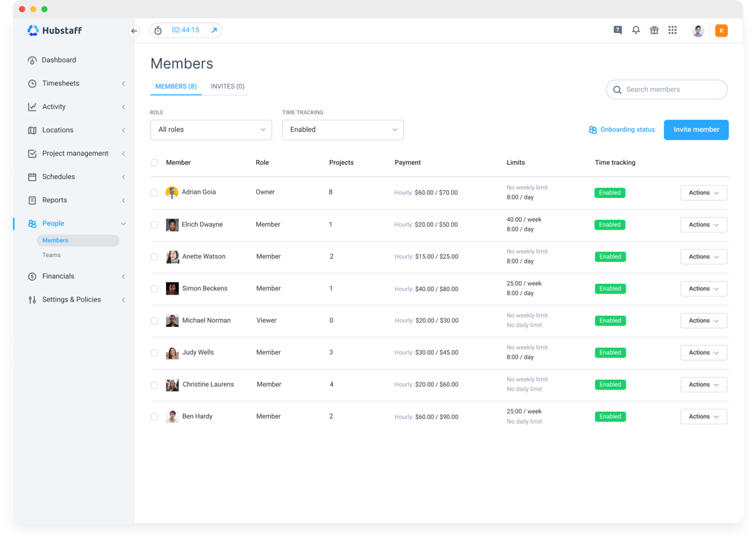The height and width of the screenshot is (541, 756).
Task: Open Actions dropdown for Adrian Goia
Action: (703, 193)
